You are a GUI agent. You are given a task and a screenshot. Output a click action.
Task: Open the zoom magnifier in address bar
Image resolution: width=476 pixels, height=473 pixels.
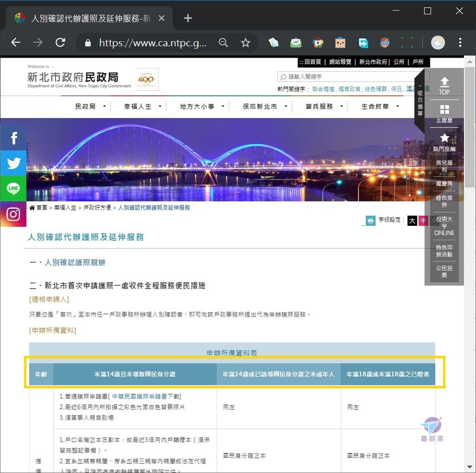(223, 42)
